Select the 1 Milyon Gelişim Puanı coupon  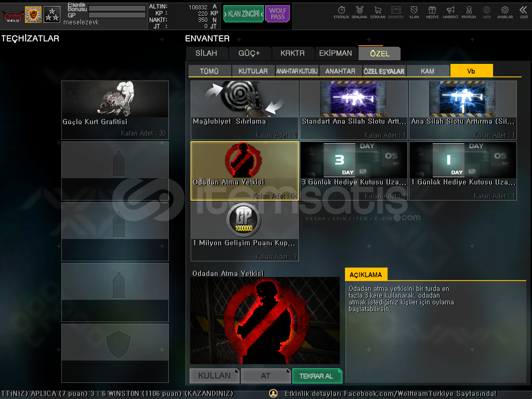[x=245, y=232]
